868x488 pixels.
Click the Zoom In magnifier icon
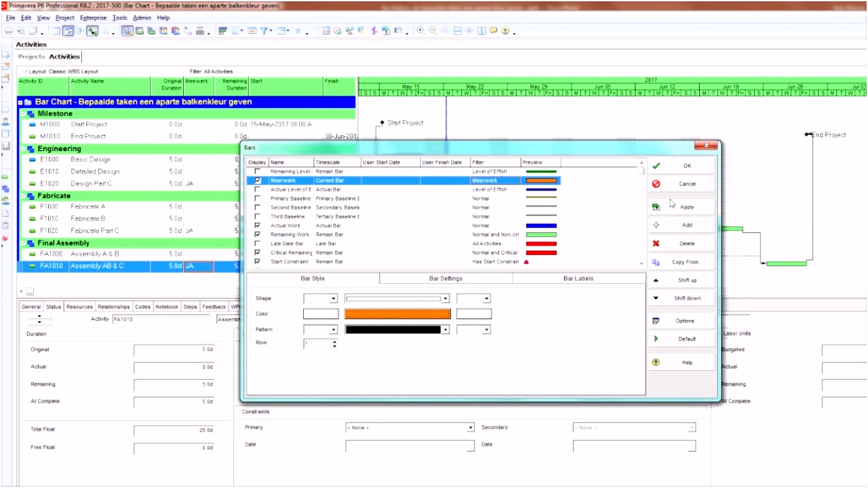421,31
